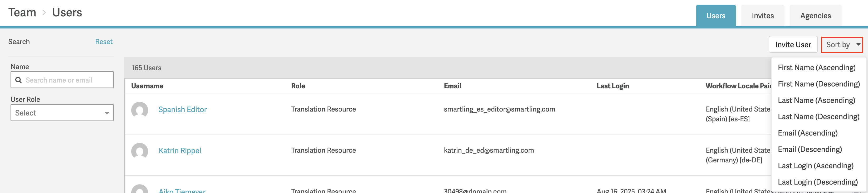The image size is (868, 193).
Task: Switch to the Agencies tab
Action: pos(815,16)
